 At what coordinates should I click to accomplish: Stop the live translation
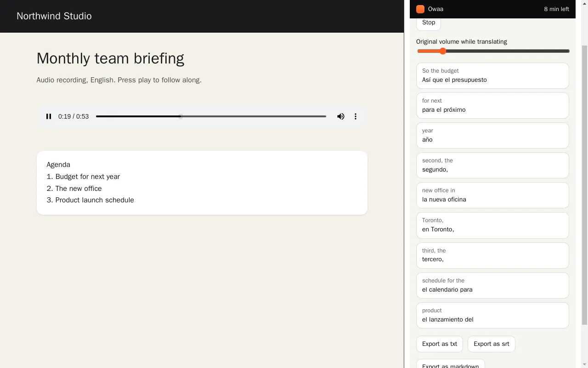pos(429,22)
